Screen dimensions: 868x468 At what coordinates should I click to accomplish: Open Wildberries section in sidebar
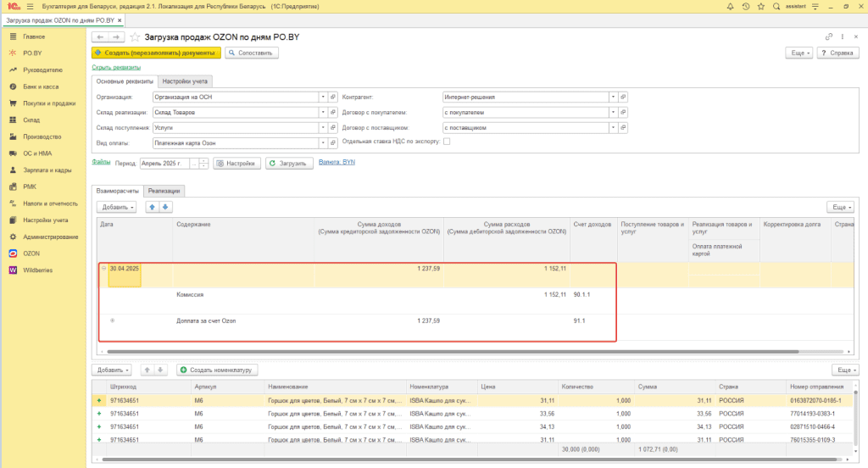(37, 270)
